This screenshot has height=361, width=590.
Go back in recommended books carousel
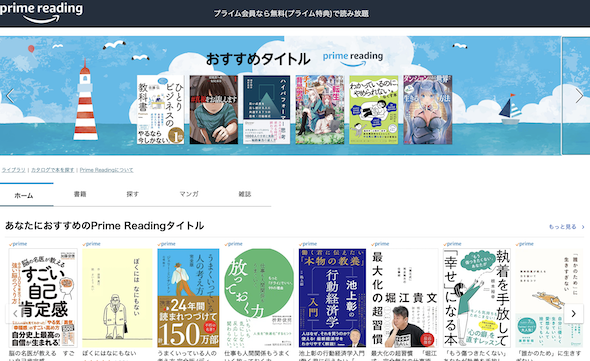point(15,313)
